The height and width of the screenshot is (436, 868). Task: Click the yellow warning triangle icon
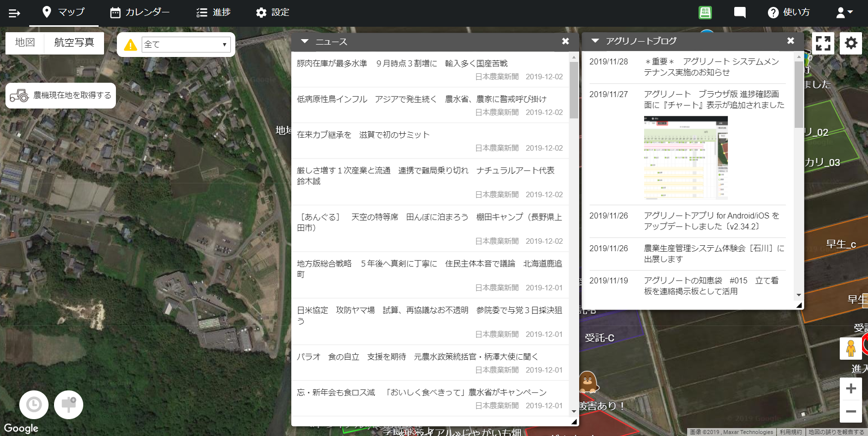pyautogui.click(x=130, y=45)
